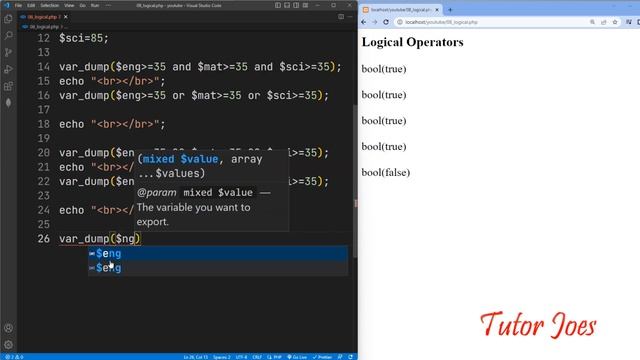Click the var_dump call on line 16

pos(193,95)
